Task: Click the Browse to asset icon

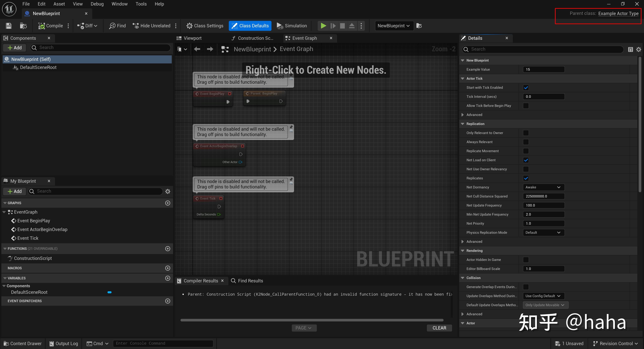Action: click(23, 26)
